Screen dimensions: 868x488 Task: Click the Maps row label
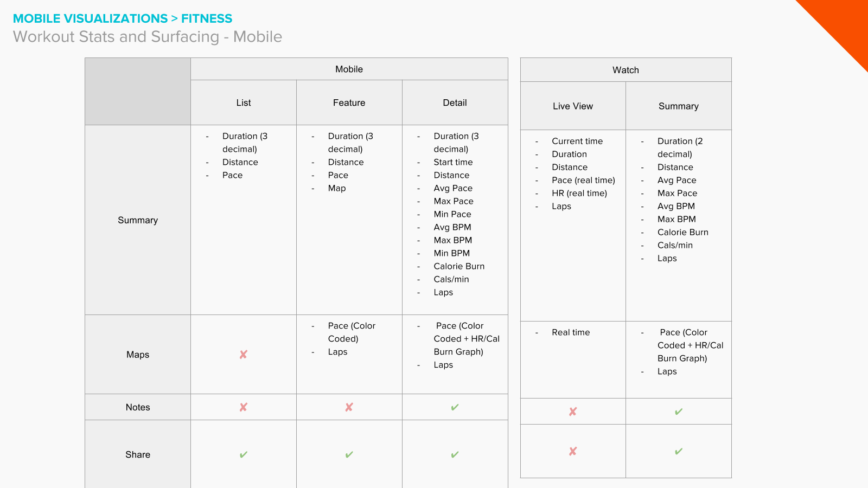pos(138,355)
